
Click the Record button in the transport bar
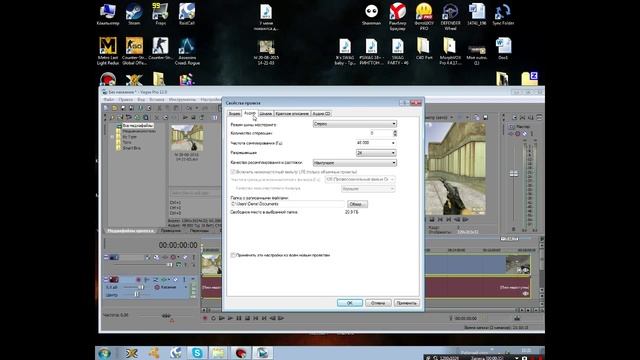(205, 318)
